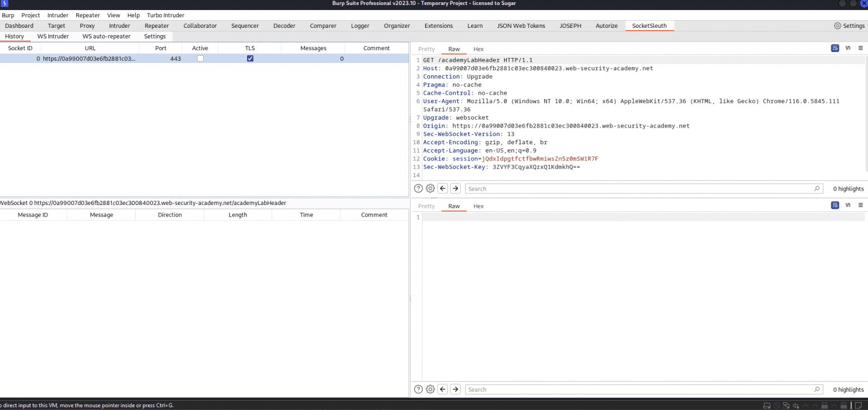Viewport: 868px width, 410px height.
Task: Enable the Active checkbox for Socket 0
Action: (x=200, y=58)
